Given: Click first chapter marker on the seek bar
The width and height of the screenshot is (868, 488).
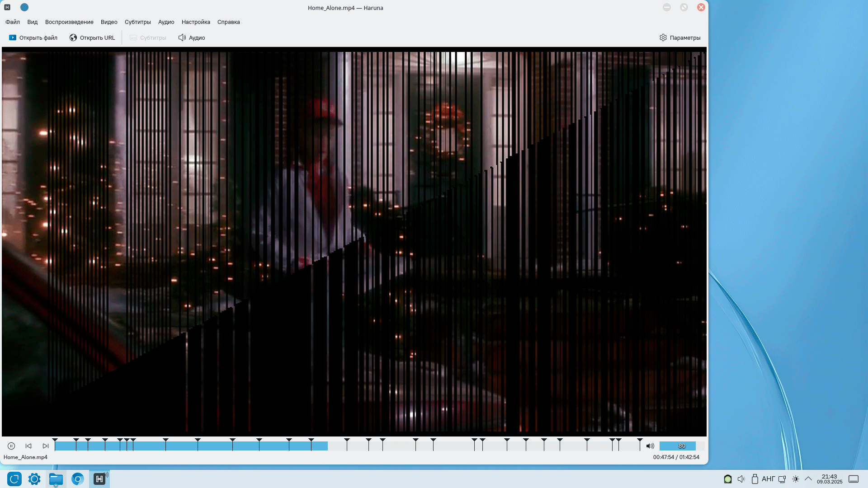Looking at the screenshot, I should click(55, 440).
